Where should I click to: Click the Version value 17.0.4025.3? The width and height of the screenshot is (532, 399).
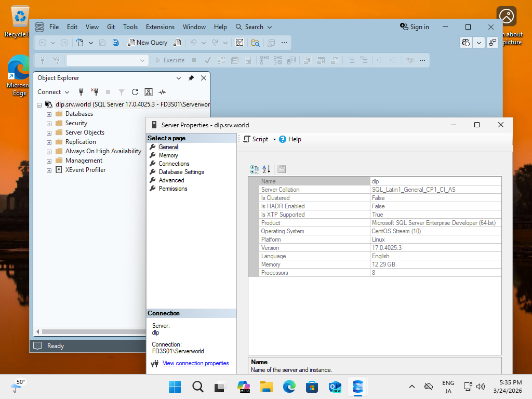pos(387,248)
